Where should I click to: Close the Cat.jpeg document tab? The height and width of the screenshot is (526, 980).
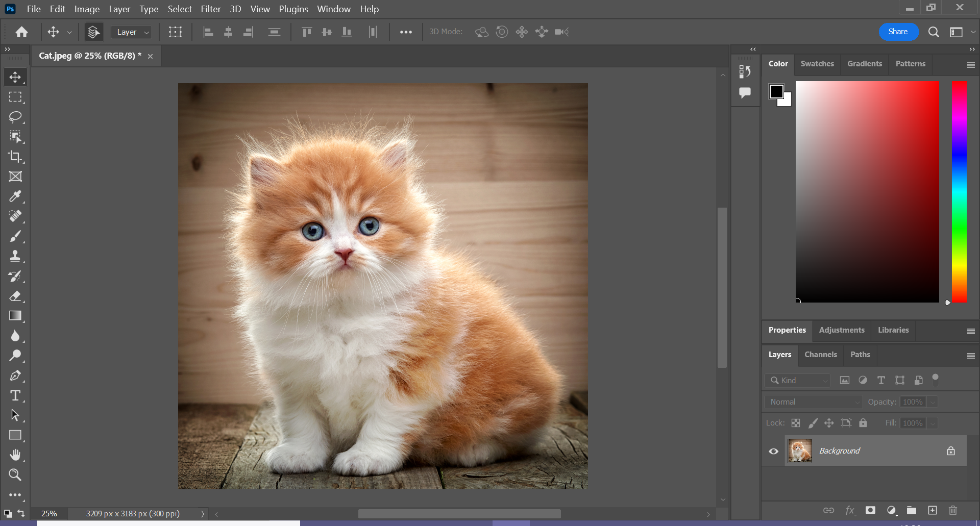150,57
